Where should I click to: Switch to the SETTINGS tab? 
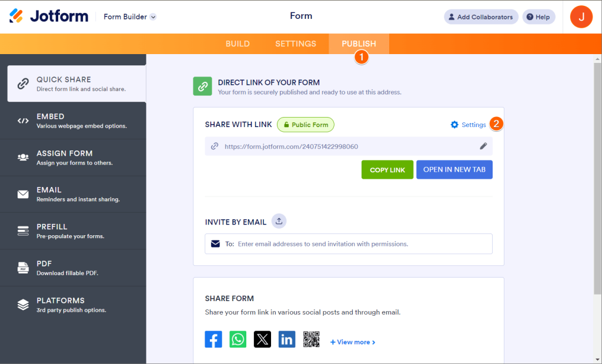tap(296, 44)
